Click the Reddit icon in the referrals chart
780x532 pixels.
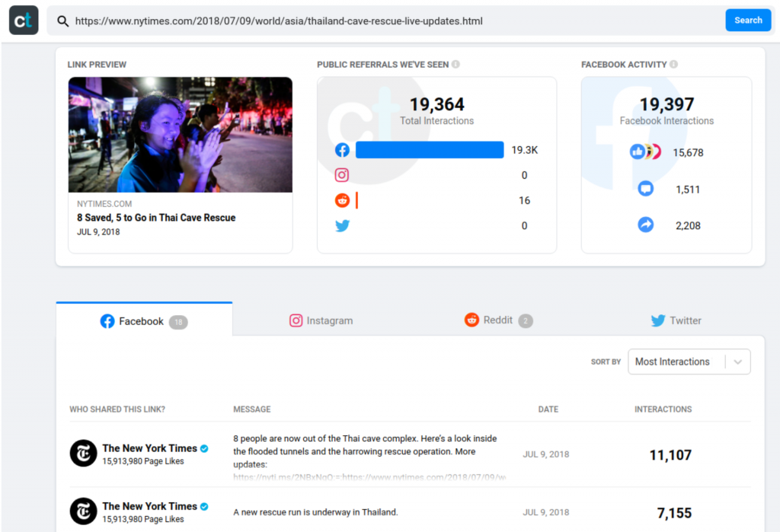342,200
